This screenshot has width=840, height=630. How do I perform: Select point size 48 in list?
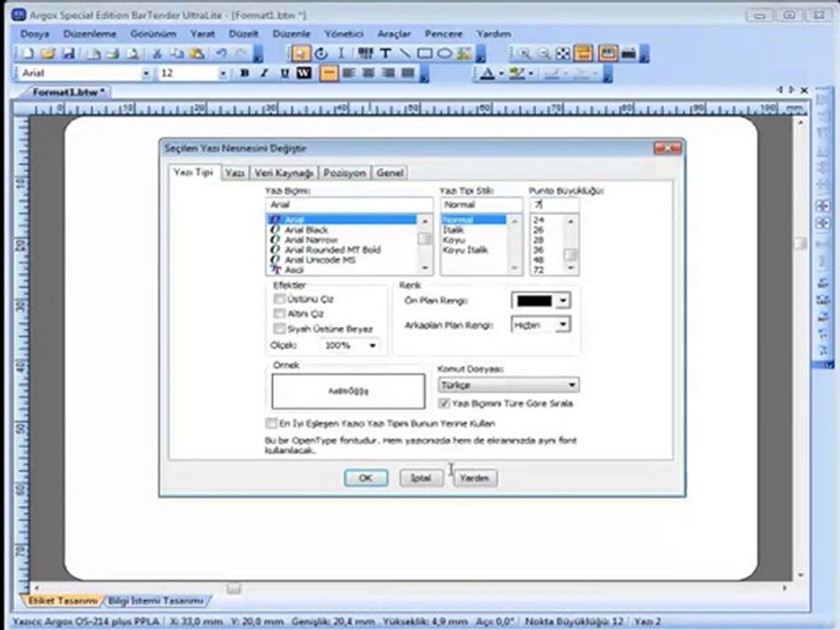[x=538, y=260]
